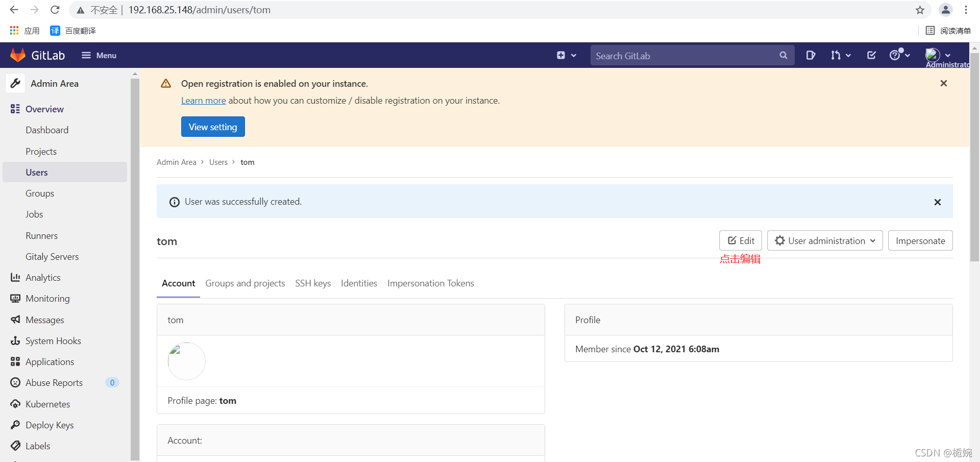Open the 应用 apps bookmark
980x462 pixels.
24,31
